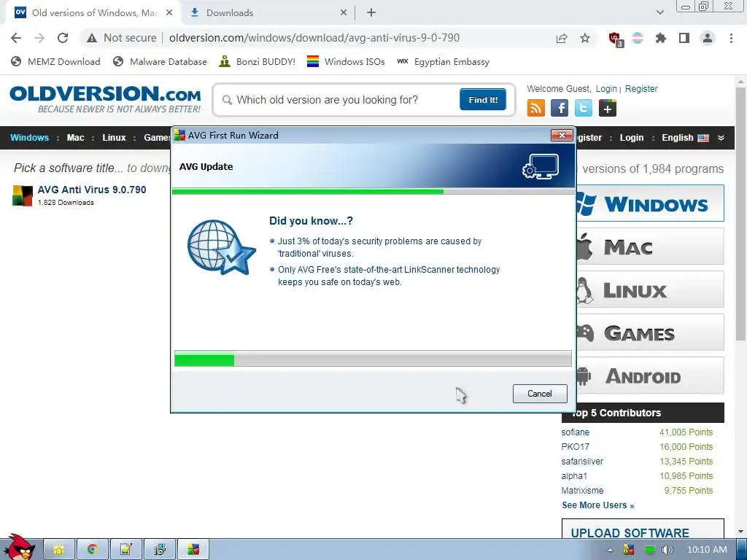Switch to the Old versions of Windows tab

[x=94, y=13]
